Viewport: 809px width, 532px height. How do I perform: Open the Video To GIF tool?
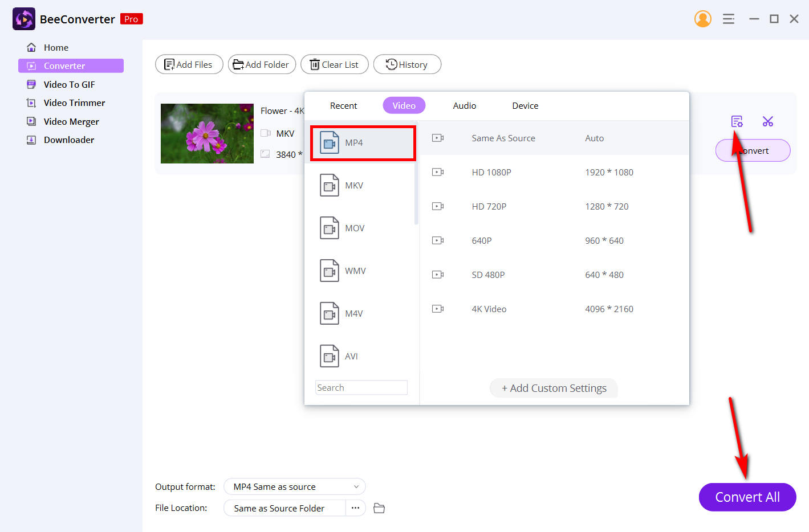pyautogui.click(x=71, y=84)
